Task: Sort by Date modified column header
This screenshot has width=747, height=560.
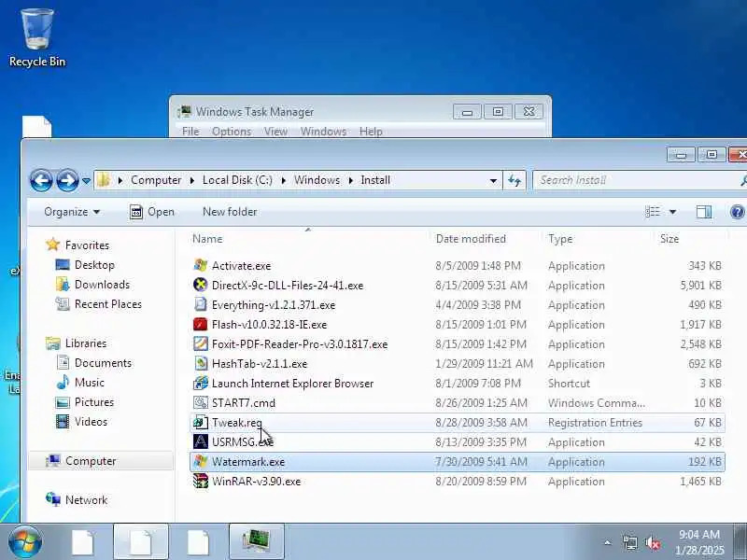Action: point(486,239)
